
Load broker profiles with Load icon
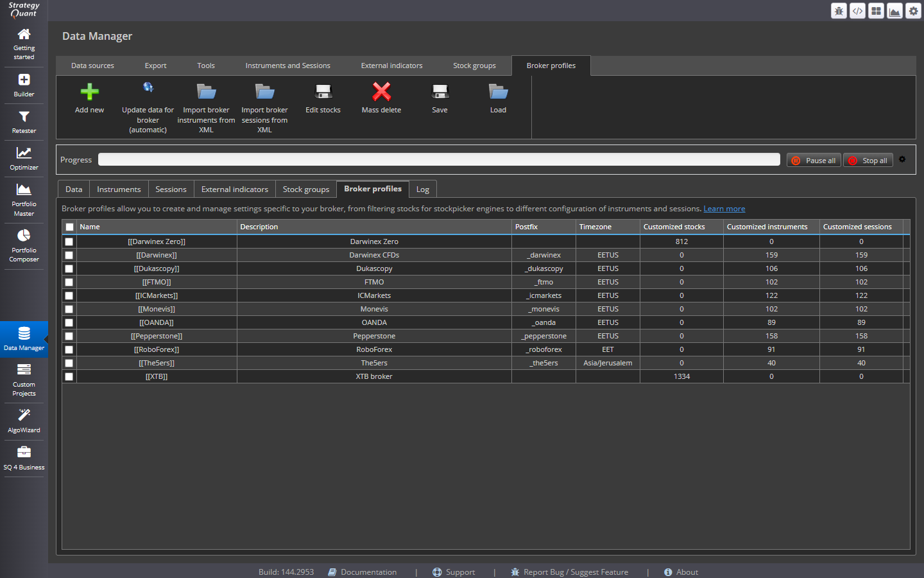tap(499, 91)
